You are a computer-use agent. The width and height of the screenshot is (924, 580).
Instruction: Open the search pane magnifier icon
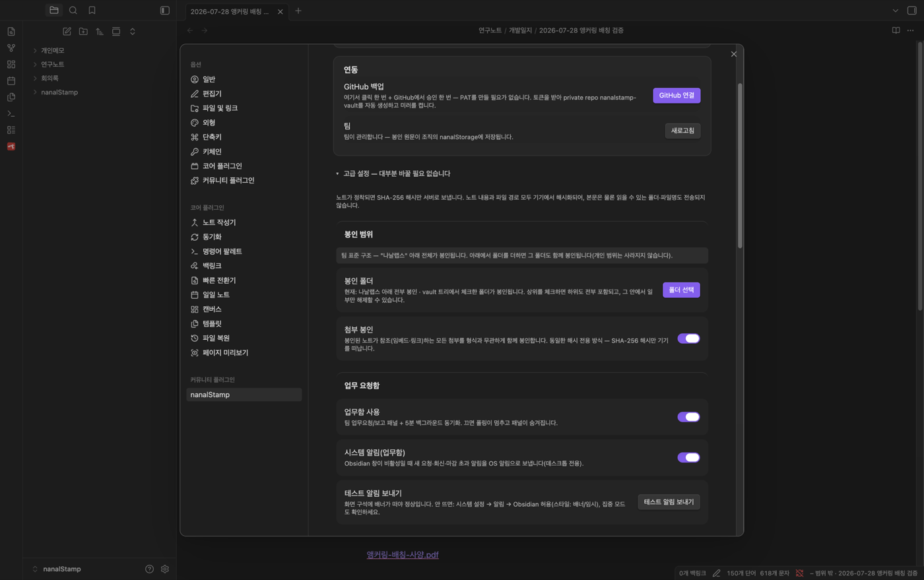pyautogui.click(x=73, y=11)
